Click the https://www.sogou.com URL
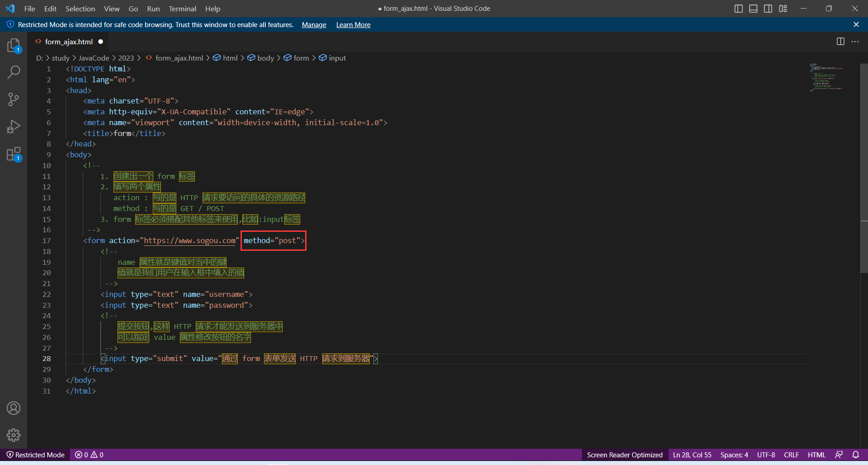The image size is (868, 465). [190, 240]
